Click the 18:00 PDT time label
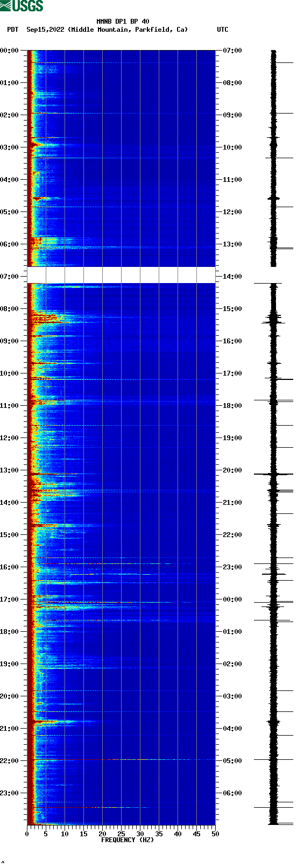Viewport: 297px width, 868px height. pos(10,632)
